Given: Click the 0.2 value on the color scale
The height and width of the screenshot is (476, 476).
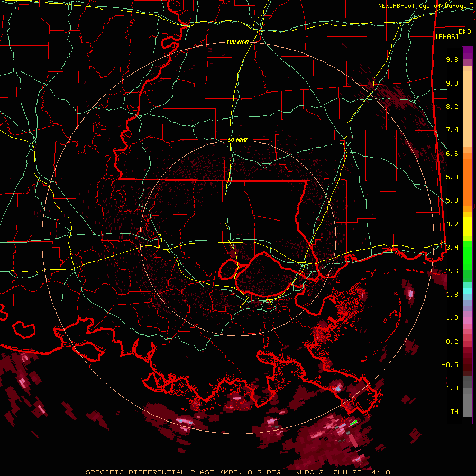Looking at the screenshot, I should [452, 341].
